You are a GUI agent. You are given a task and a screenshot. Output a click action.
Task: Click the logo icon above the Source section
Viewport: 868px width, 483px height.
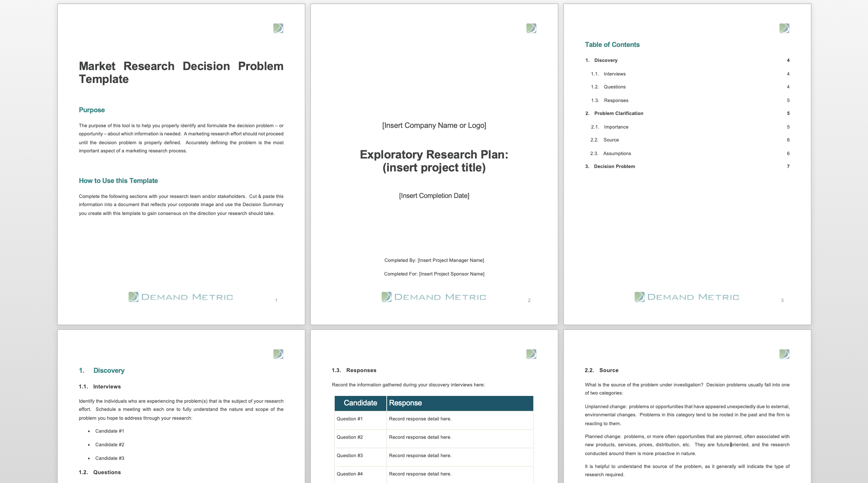(x=784, y=354)
